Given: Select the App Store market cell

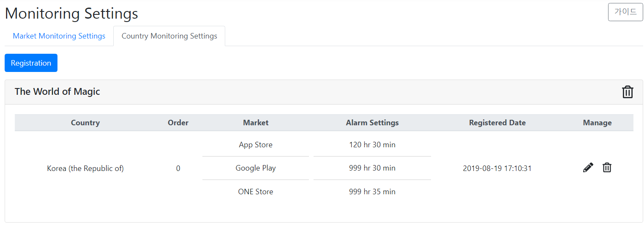Looking at the screenshot, I should pos(256,145).
